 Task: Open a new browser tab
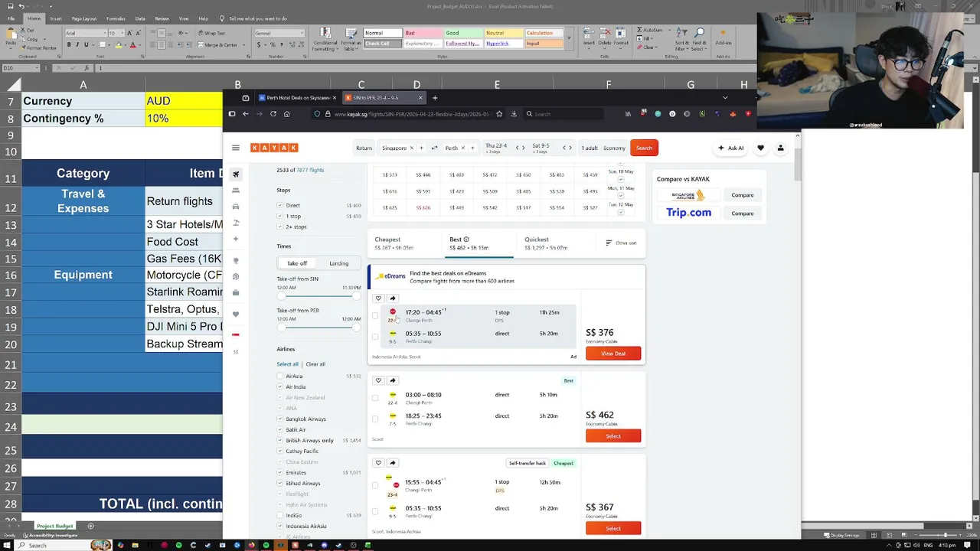(435, 98)
